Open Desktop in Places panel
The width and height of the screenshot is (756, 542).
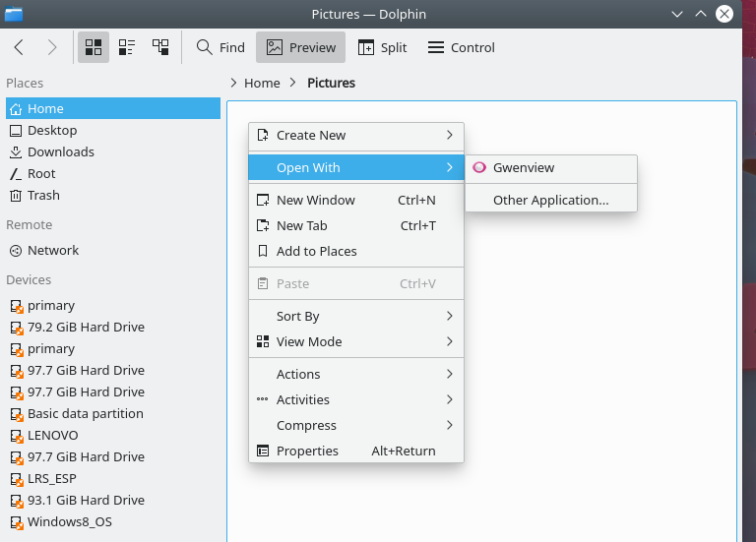pyautogui.click(x=113, y=130)
